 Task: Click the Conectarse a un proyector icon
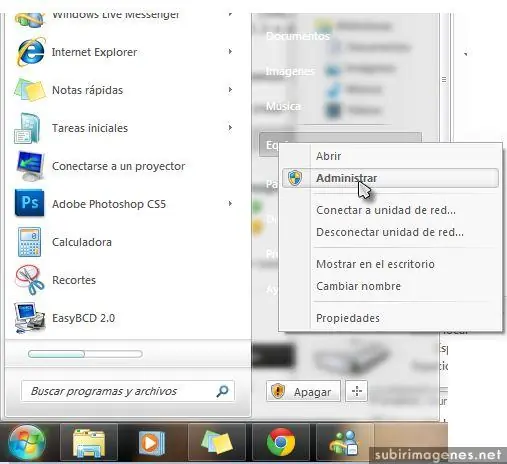pyautogui.click(x=30, y=166)
